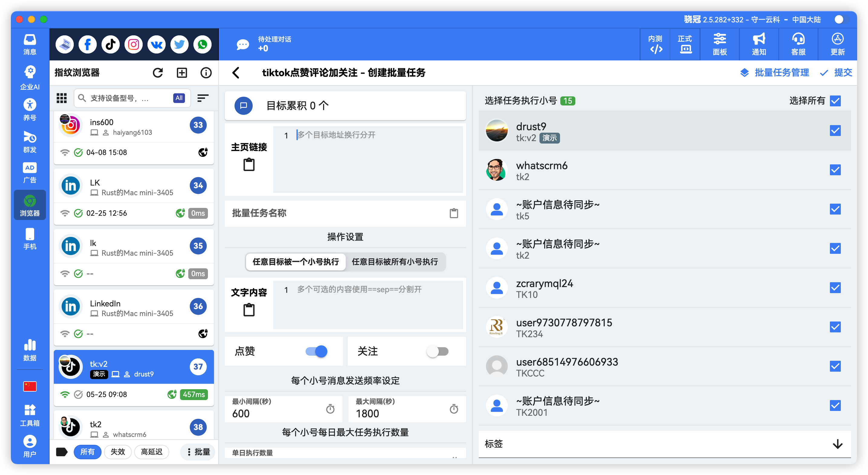The height and width of the screenshot is (475, 868).
Task: Switch to the 高延迟 filter tab
Action: 152,452
